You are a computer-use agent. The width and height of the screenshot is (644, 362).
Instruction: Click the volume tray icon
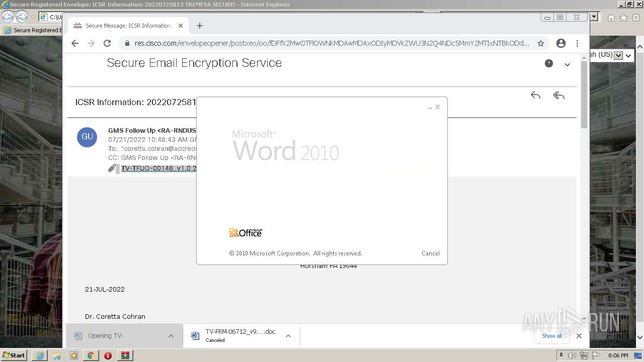572,355
